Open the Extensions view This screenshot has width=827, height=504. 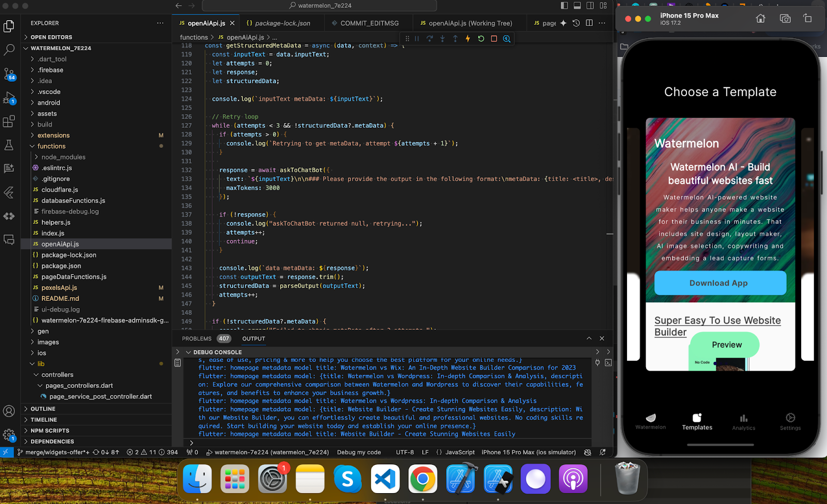(9, 121)
